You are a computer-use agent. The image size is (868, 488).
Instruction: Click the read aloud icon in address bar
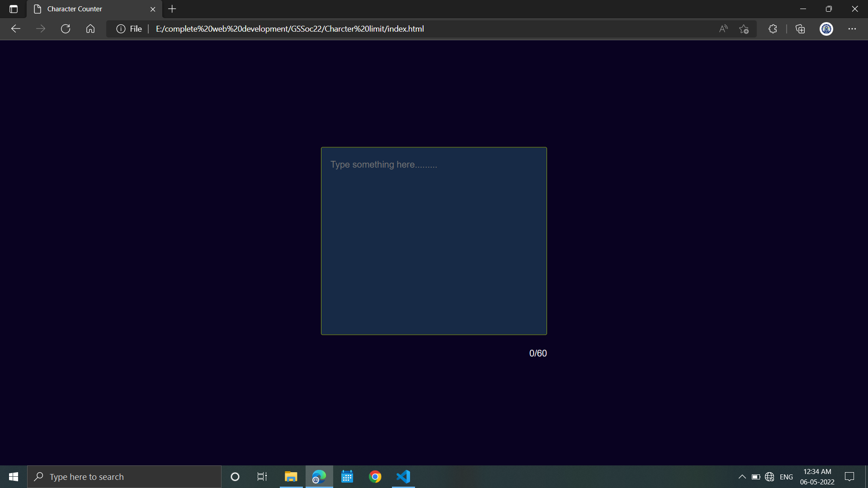723,28
